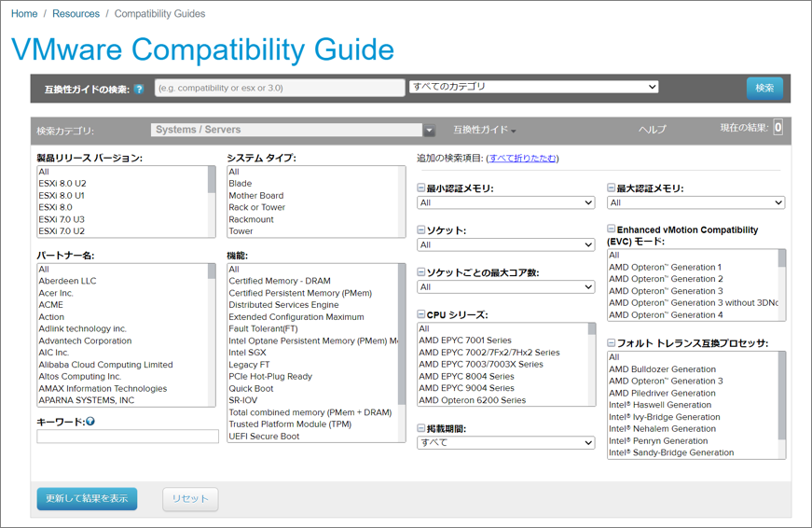Image resolution: width=812 pixels, height=528 pixels.
Task: Click the 機能 list scrollbar
Action: (x=402, y=353)
